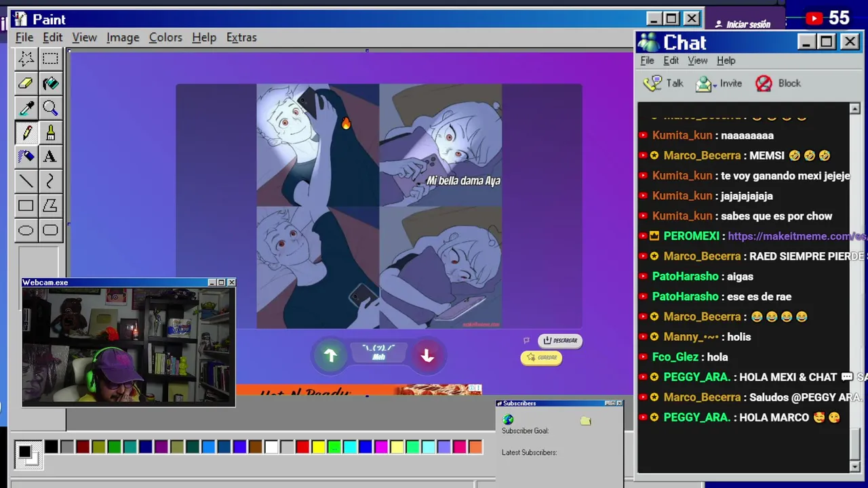This screenshot has width=868, height=488.
Task: Click the Block icon in Chat toolbar
Action: 764,83
